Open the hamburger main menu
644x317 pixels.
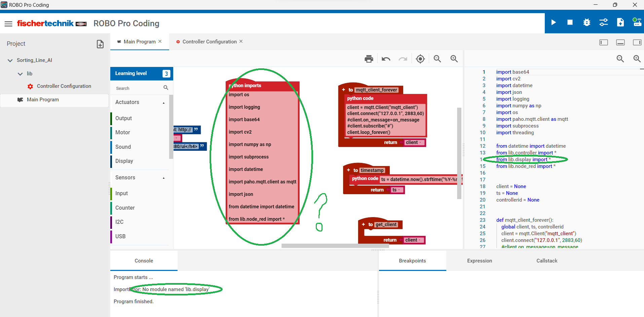point(8,24)
